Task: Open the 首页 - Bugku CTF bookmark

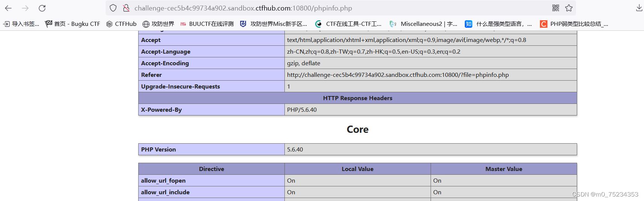Action: click(x=73, y=24)
